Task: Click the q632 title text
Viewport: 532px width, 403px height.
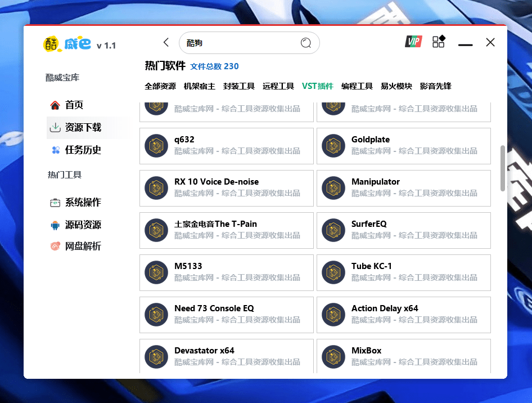Action: (x=184, y=140)
